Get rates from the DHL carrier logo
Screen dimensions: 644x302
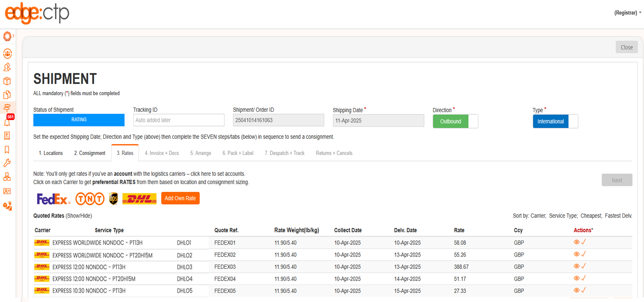pos(139,199)
